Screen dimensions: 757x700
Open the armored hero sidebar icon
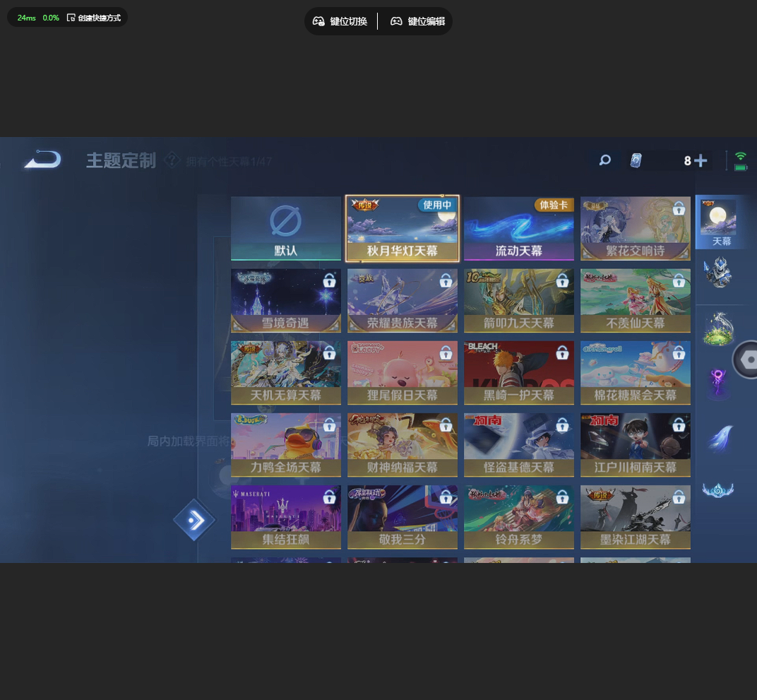[718, 272]
